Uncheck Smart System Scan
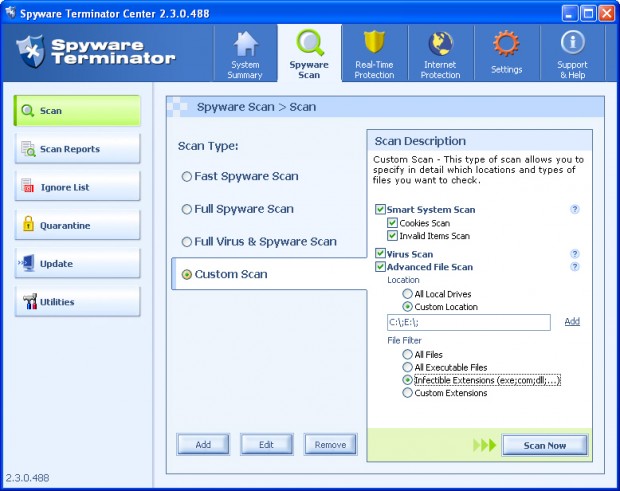The width and height of the screenshot is (620, 491). tap(380, 209)
